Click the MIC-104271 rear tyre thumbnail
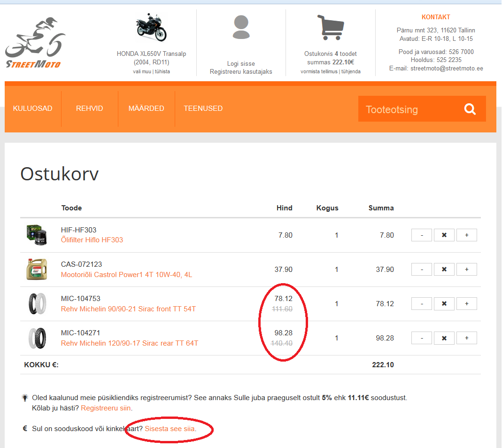This screenshot has height=448, width=502. (x=37, y=338)
